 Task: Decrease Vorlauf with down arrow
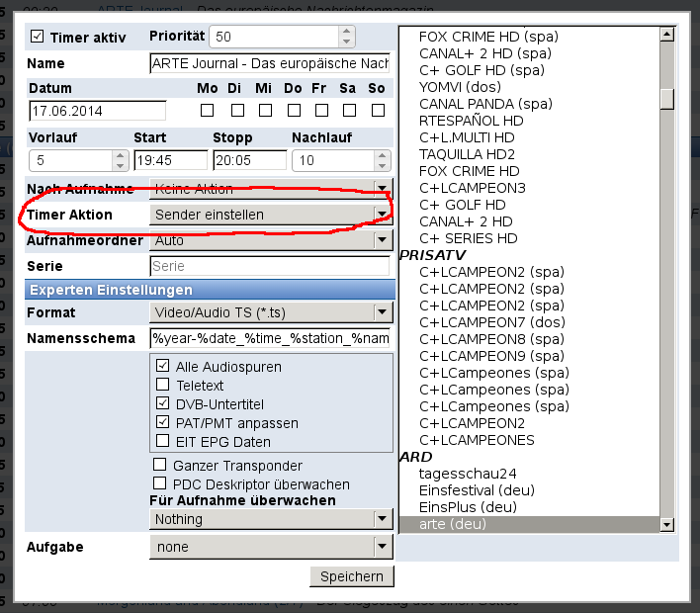[122, 165]
